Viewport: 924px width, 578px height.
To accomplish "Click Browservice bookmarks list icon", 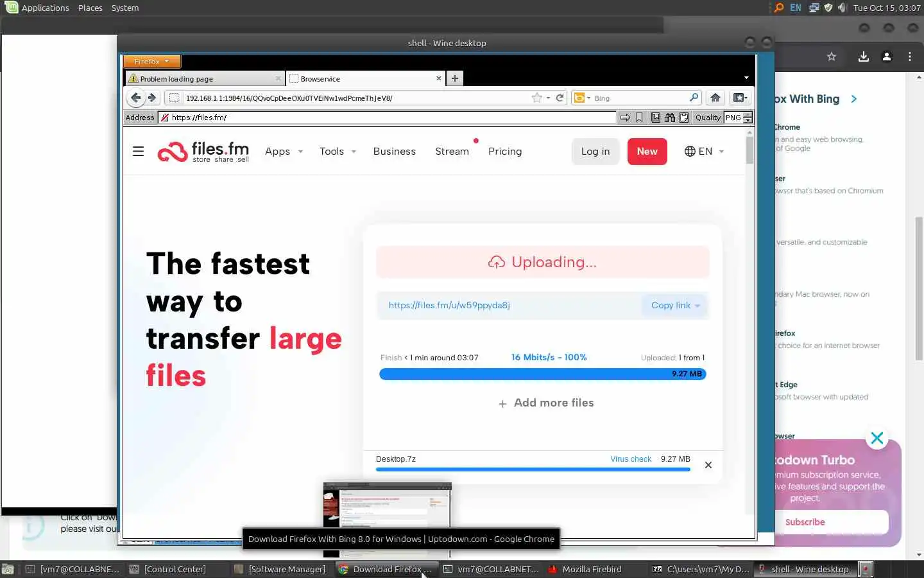I will pyautogui.click(x=656, y=118).
